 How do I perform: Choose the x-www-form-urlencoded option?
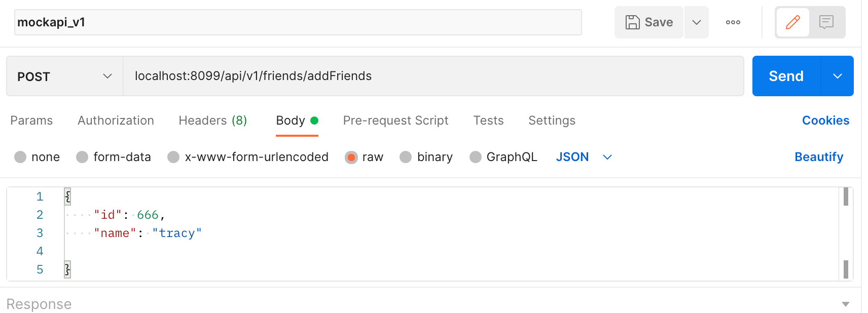[x=248, y=157]
